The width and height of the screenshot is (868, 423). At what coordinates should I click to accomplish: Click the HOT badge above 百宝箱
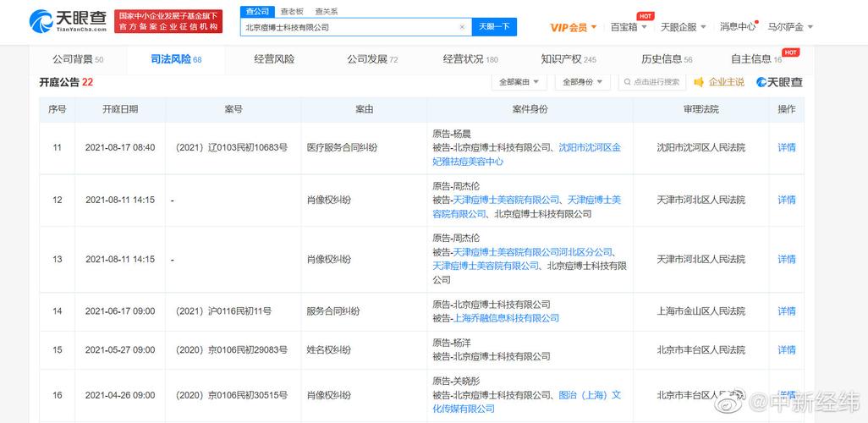tap(646, 16)
